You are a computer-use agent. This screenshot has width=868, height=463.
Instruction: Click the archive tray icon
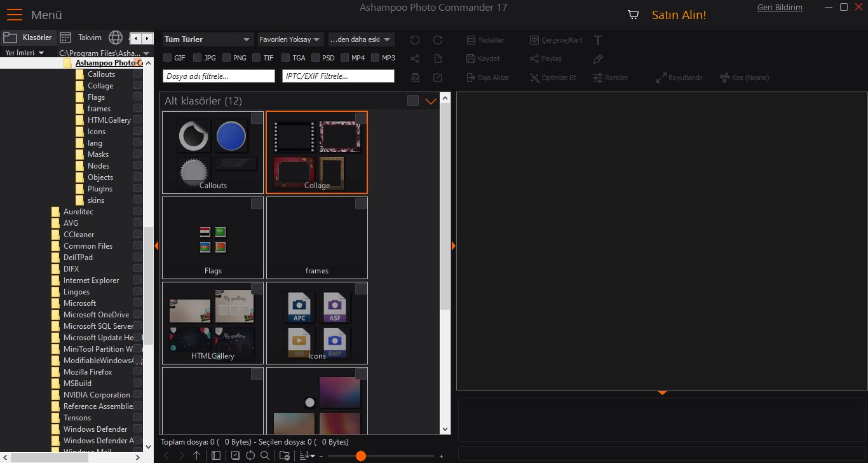click(415, 78)
